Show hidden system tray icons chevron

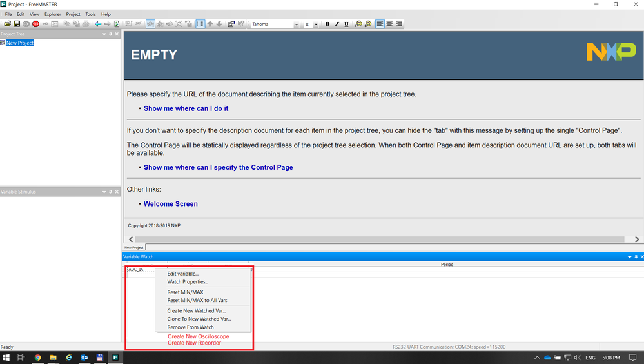click(x=537, y=358)
